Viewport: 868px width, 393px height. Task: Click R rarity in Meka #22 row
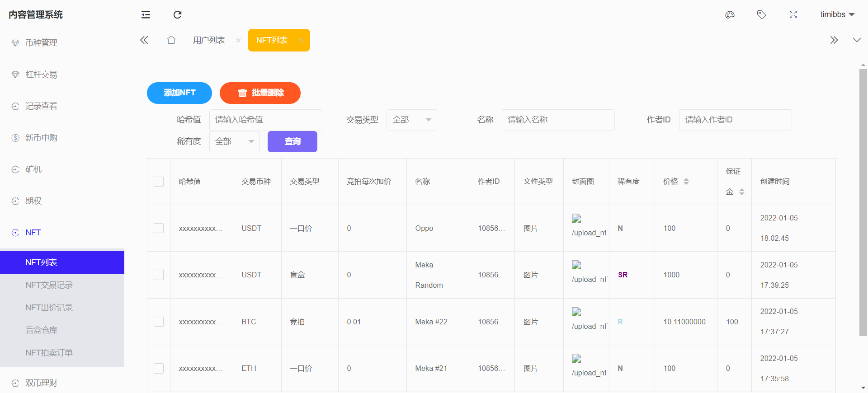pyautogui.click(x=620, y=322)
